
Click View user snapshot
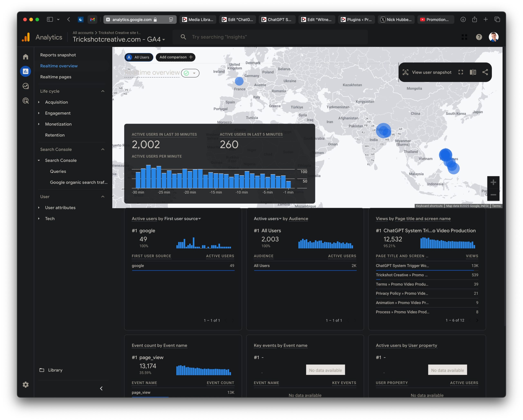coord(427,72)
